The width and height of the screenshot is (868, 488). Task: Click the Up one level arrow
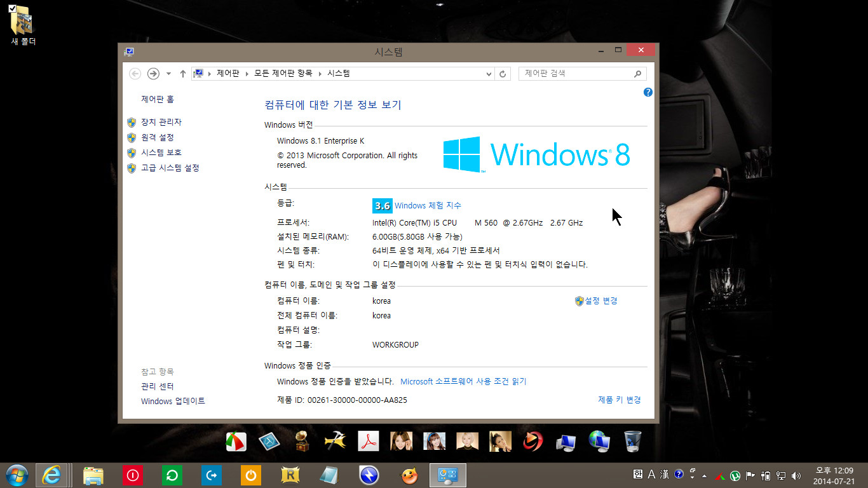tap(183, 74)
